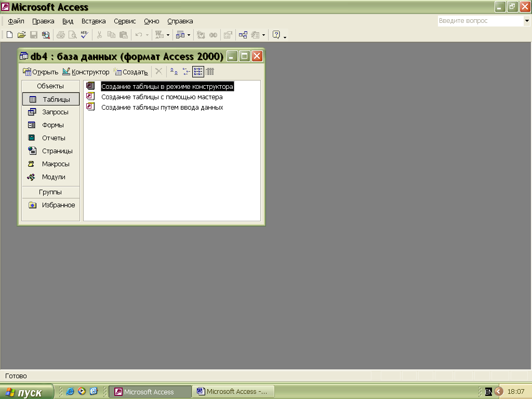Click the New database toolbar icon
This screenshot has height=399, width=532.
[9, 35]
